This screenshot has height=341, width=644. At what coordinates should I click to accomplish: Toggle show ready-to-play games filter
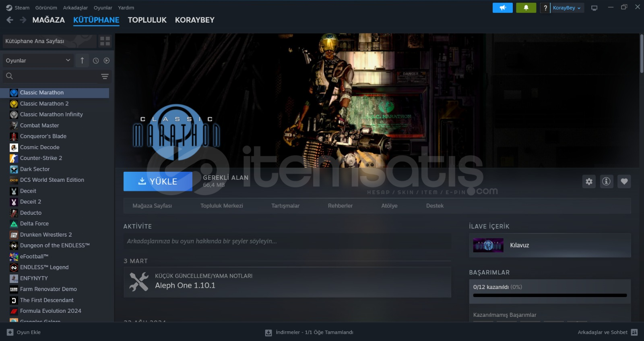107,60
